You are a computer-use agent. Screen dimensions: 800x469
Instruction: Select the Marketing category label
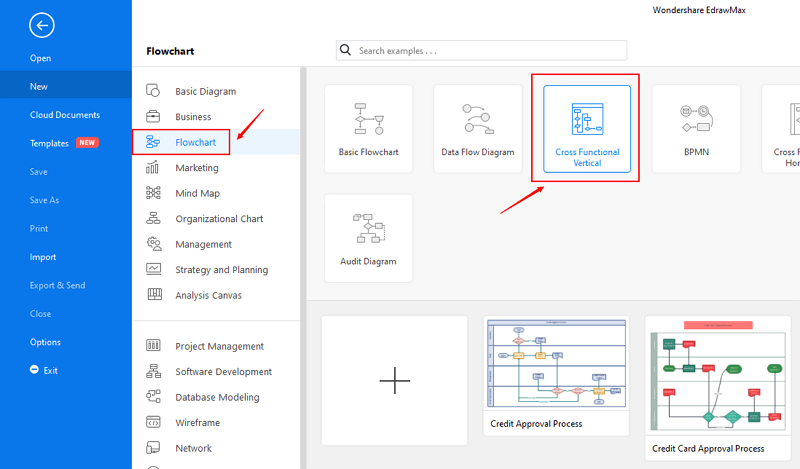(x=196, y=168)
